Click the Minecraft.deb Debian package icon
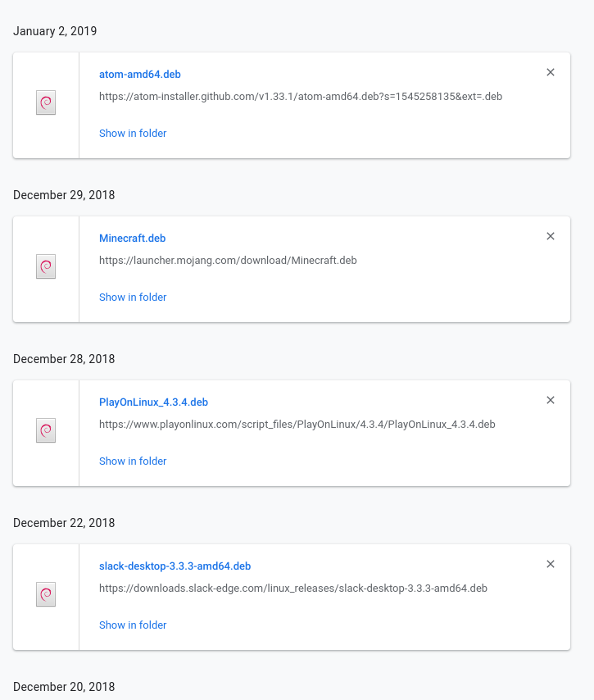The height and width of the screenshot is (700, 594). tap(46, 267)
